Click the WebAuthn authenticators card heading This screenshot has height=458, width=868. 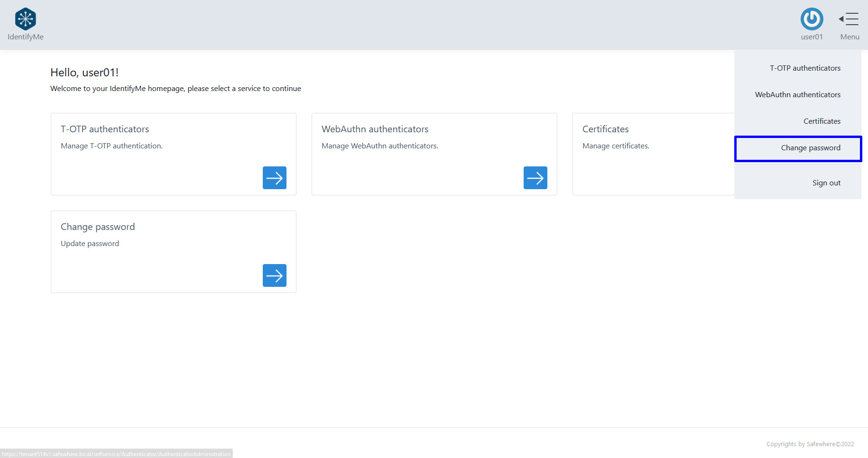pos(375,129)
